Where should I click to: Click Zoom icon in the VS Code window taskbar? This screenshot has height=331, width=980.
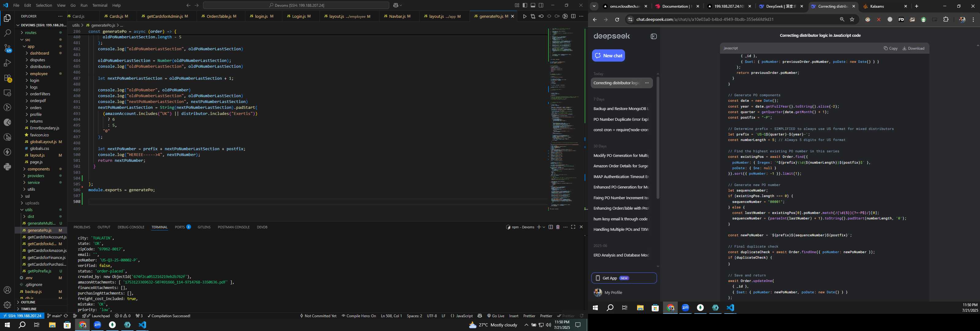(x=97, y=325)
